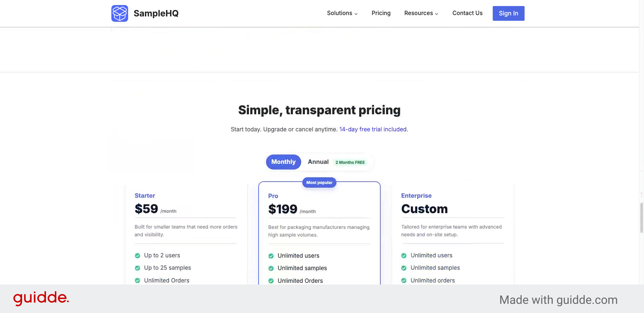The width and height of the screenshot is (644, 313).
Task: Switch to Annual billing
Action: point(318,162)
